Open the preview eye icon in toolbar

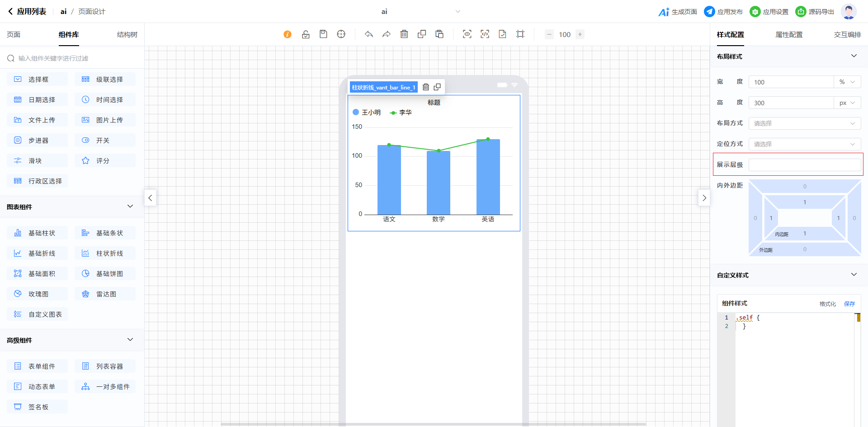[467, 34]
